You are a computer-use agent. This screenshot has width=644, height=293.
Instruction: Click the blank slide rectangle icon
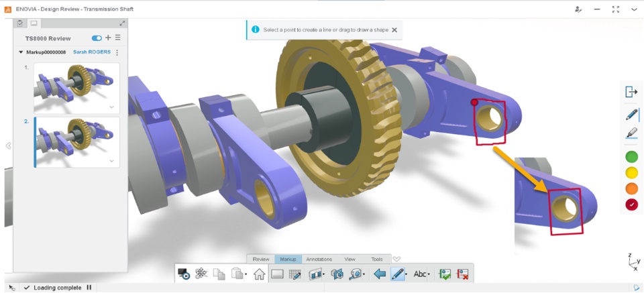[277, 274]
